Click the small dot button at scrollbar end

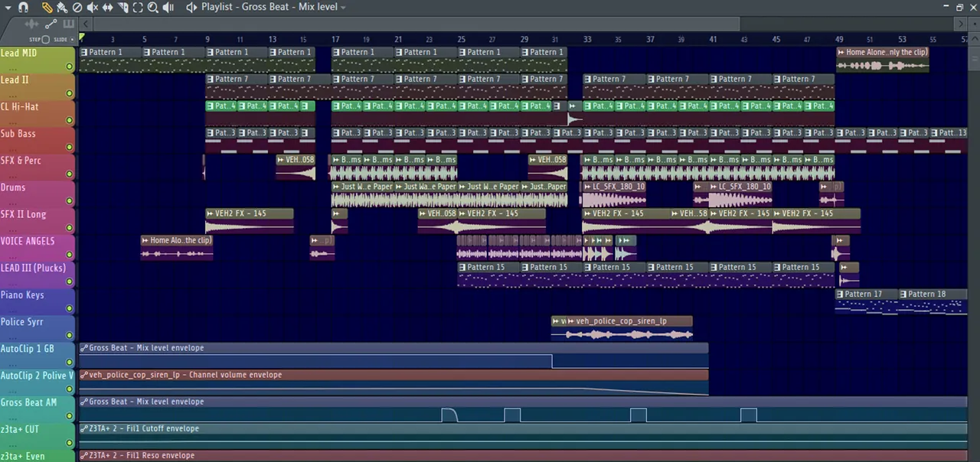973,24
